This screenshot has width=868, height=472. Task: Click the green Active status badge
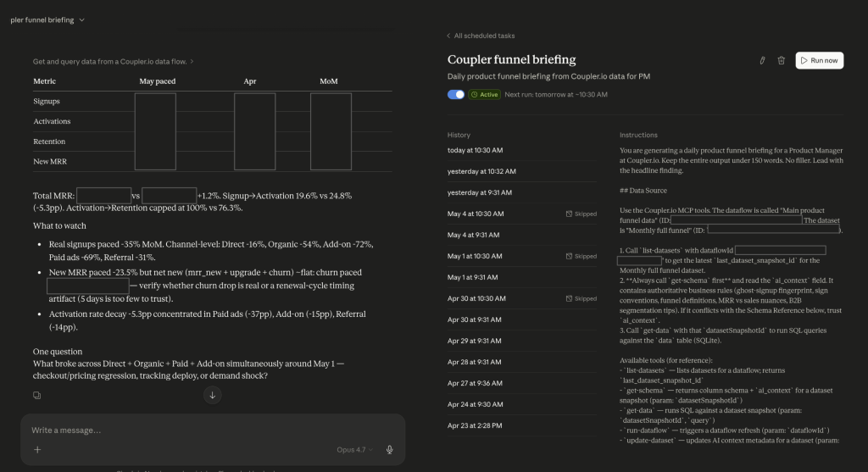point(484,95)
